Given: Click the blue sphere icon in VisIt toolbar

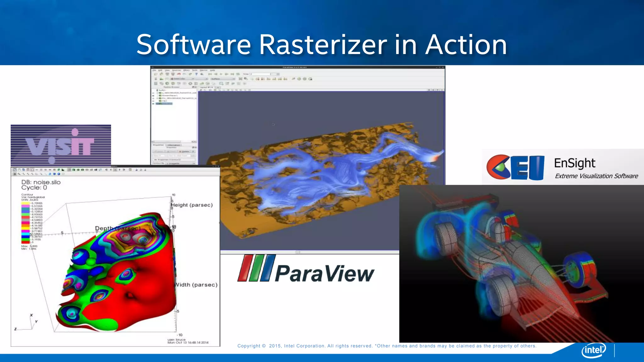Looking at the screenshot, I should tap(58, 174).
